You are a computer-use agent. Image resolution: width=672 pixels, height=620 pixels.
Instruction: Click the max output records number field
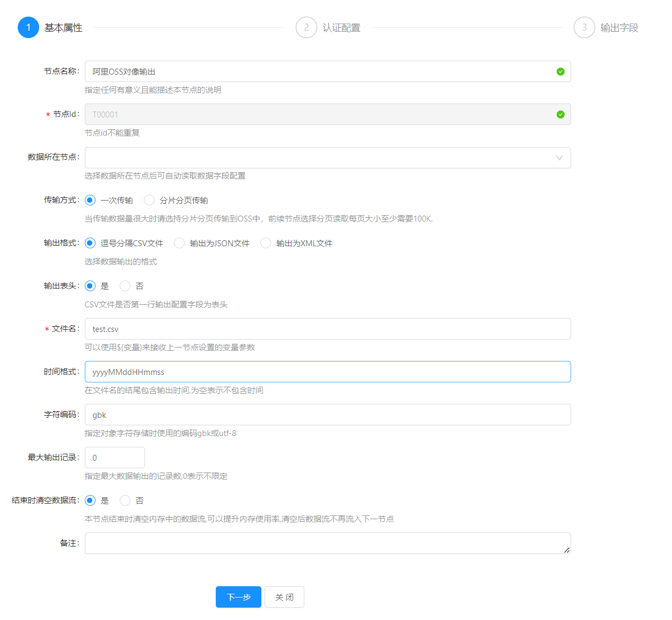[x=115, y=457]
